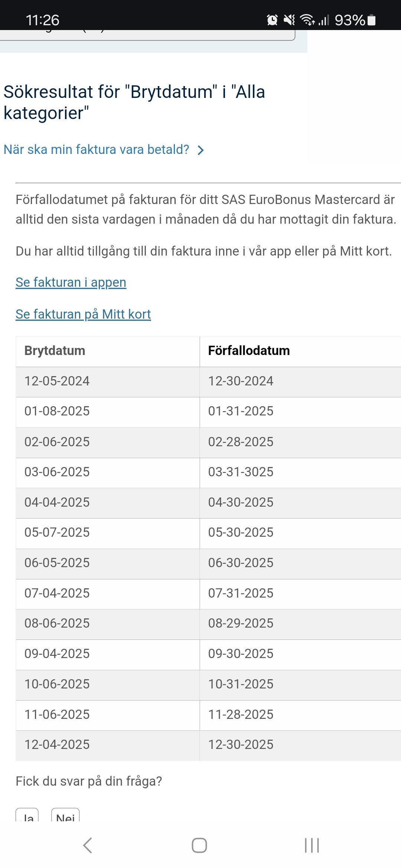Follow the 'Se fakturan på Mitt kort' link
The width and height of the screenshot is (401, 868).
click(83, 314)
